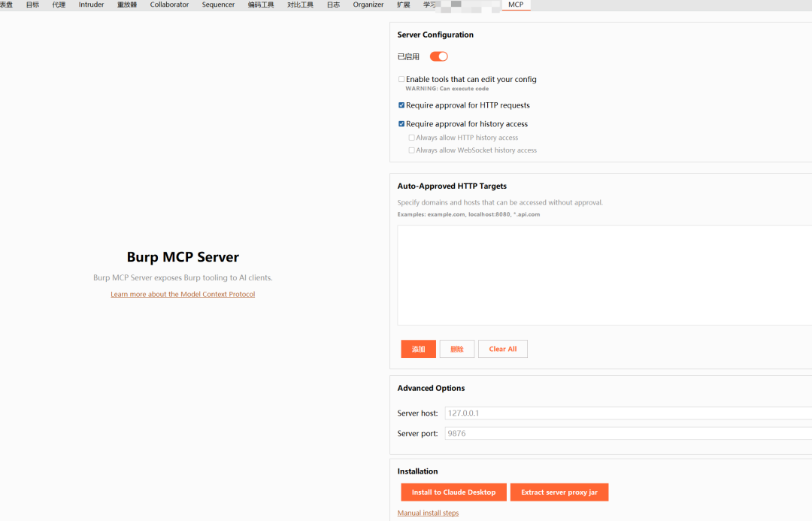Open the 对比工具 tab
Screen dimensions: 812x521
tap(300, 5)
